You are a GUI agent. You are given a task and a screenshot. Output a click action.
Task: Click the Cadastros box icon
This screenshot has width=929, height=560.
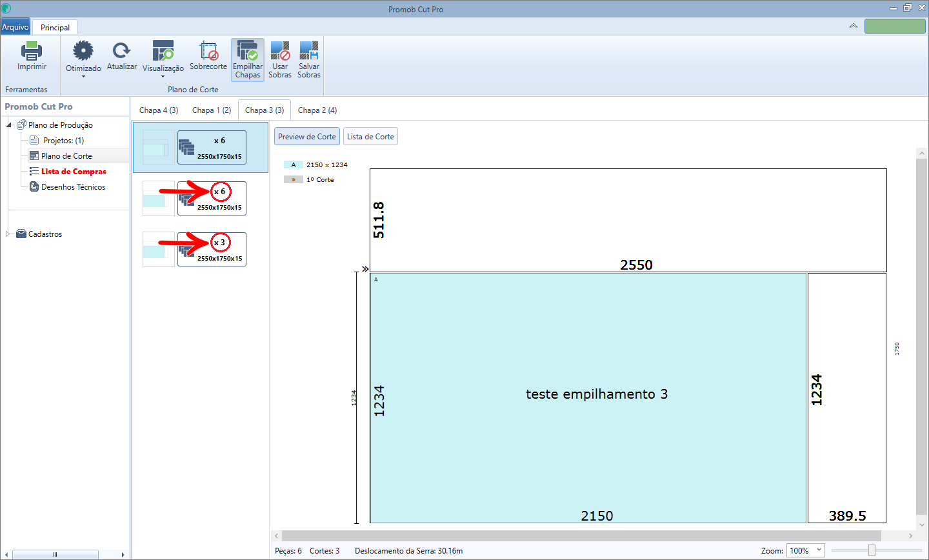pos(21,234)
